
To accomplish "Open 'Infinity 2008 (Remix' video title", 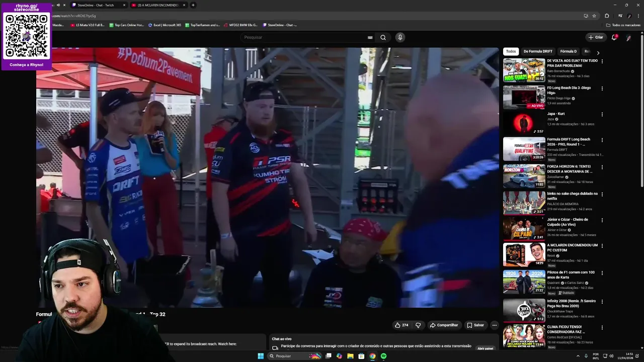I will [571, 303].
